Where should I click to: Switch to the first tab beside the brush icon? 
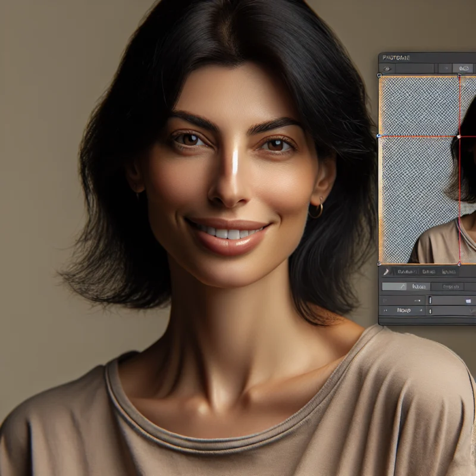(407, 271)
